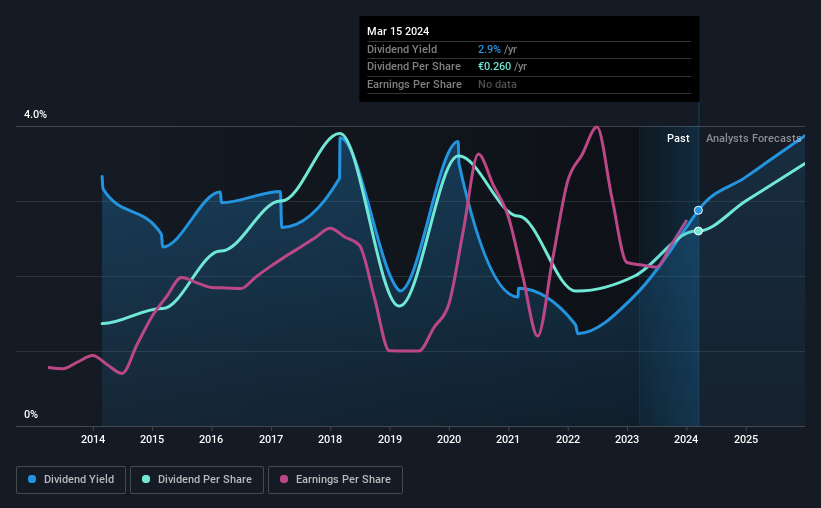Viewport: 821px width, 508px height.
Task: Click the pink dot in Earnings Per Share legend
Action: [284, 479]
